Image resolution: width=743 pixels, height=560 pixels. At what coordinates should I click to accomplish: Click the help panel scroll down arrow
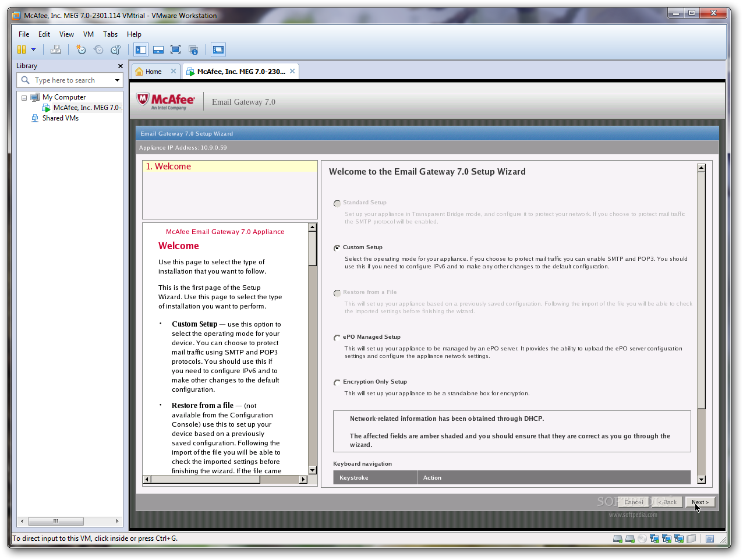(313, 470)
